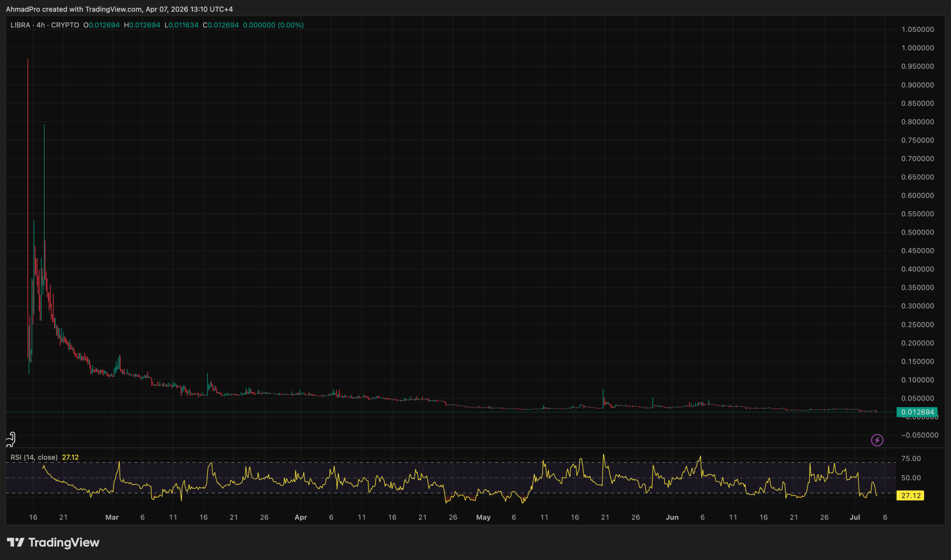The height and width of the screenshot is (560, 951).
Task: Click the TradingView logo at the bottom
Action: [53, 542]
